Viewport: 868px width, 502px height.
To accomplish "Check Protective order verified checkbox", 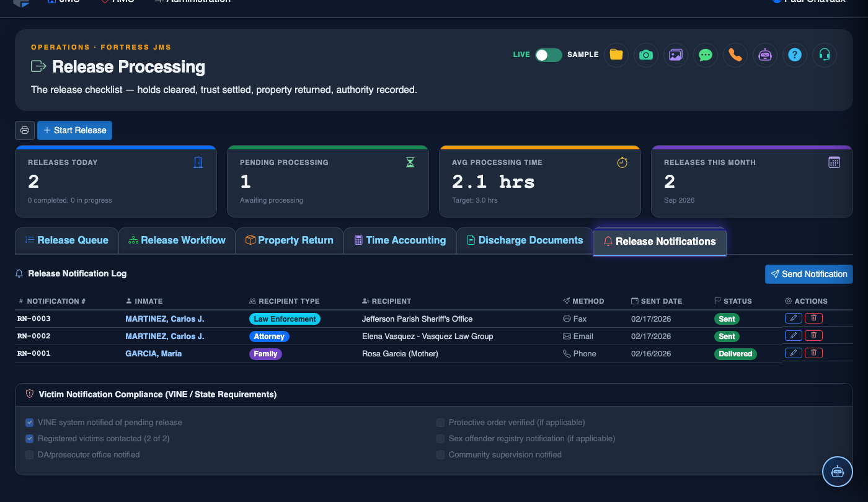I will (440, 423).
